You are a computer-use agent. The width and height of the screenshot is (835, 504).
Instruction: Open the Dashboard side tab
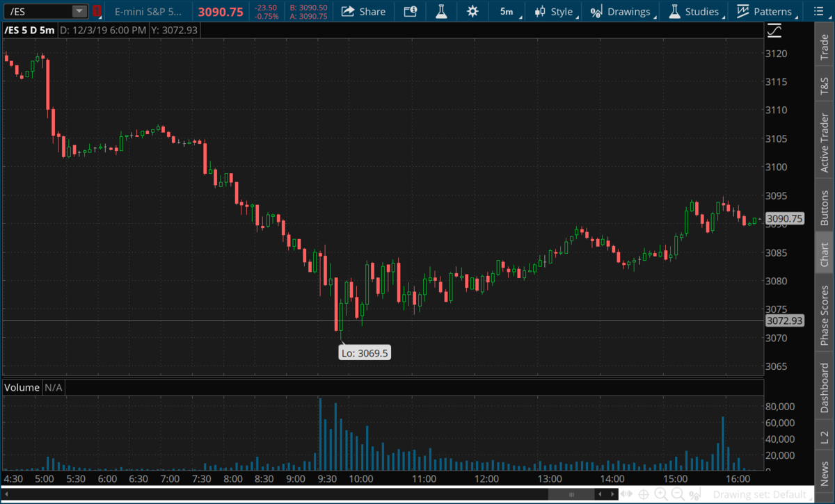pyautogui.click(x=825, y=387)
